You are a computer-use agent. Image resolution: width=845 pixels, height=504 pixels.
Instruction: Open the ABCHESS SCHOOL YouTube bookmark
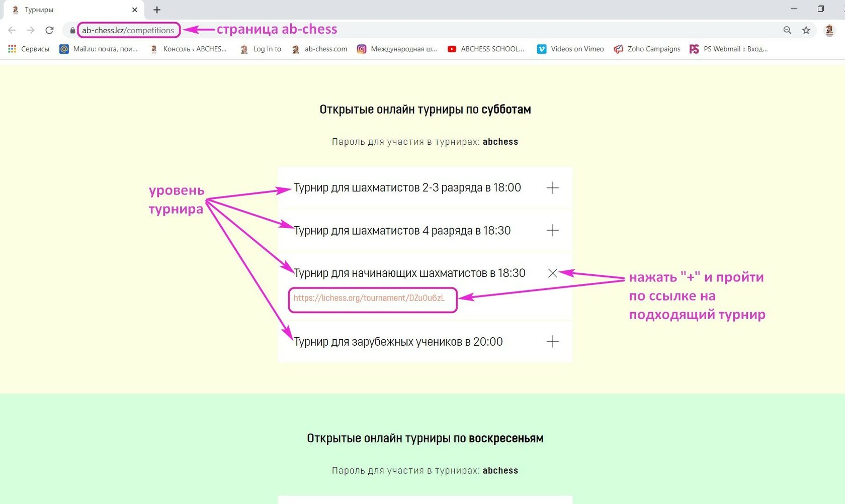(x=485, y=49)
